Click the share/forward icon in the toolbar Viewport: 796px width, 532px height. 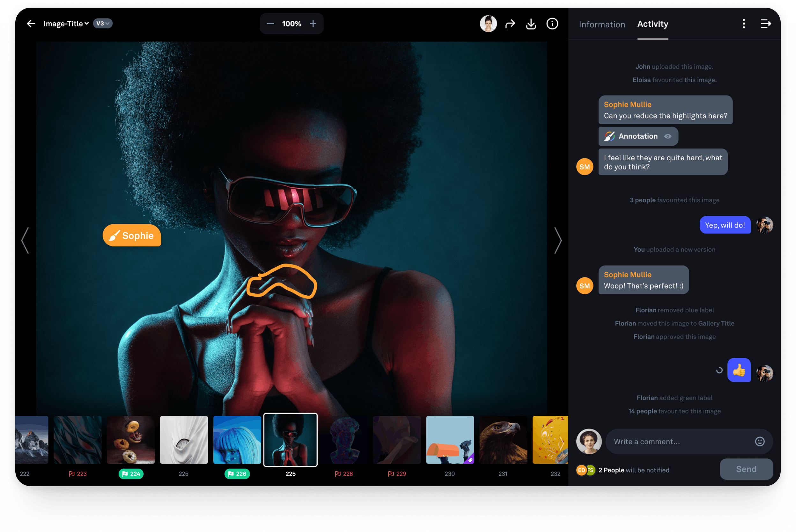510,24
